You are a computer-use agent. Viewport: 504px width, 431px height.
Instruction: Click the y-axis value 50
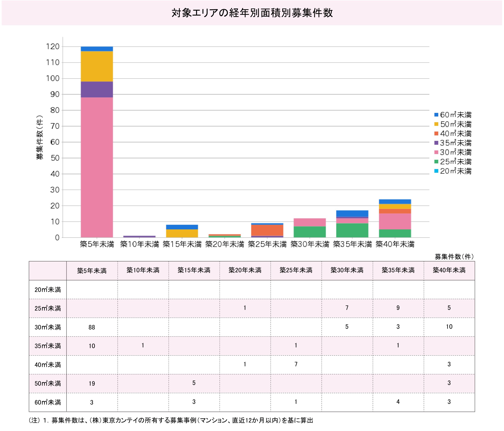pos(55,158)
